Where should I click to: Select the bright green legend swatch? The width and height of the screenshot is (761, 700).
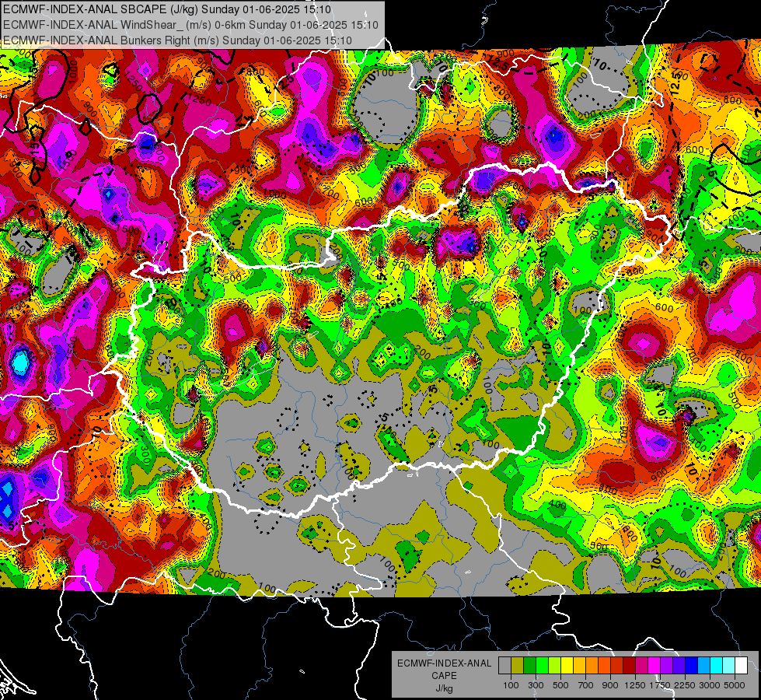(542, 665)
